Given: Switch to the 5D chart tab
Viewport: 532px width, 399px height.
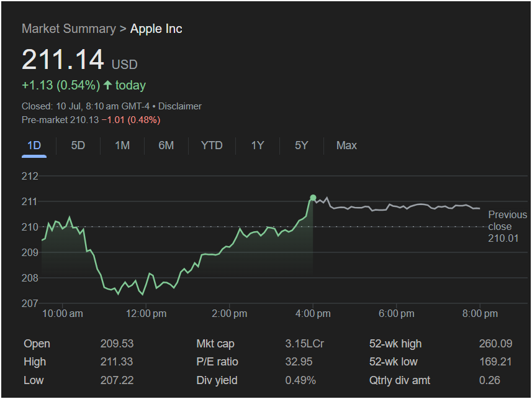Looking at the screenshot, I should [78, 145].
